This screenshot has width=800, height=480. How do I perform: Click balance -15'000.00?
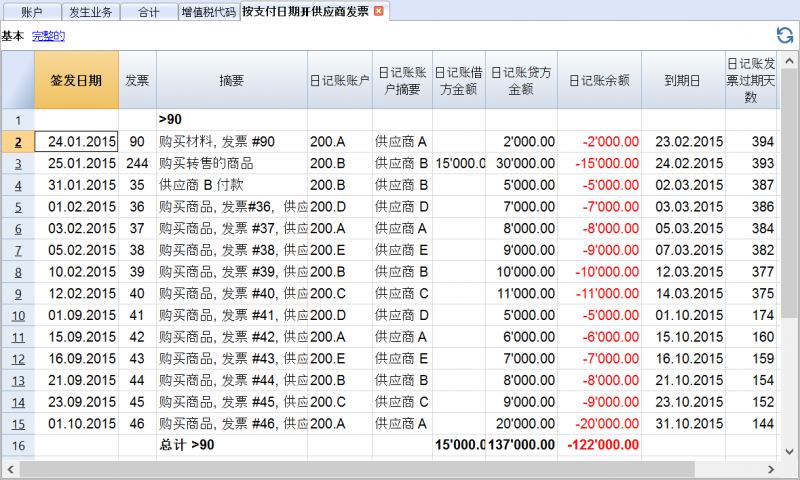click(599, 163)
